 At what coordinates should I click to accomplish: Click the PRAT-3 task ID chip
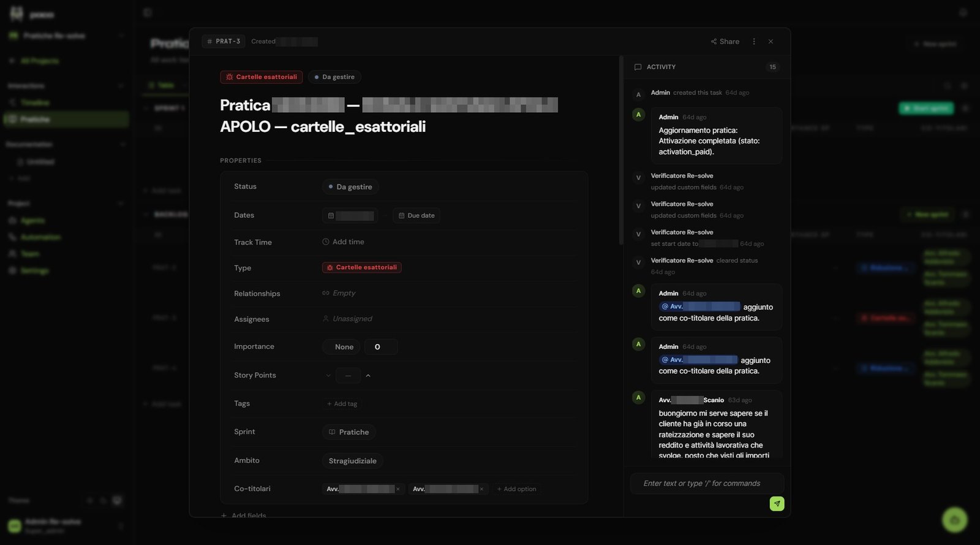point(224,42)
